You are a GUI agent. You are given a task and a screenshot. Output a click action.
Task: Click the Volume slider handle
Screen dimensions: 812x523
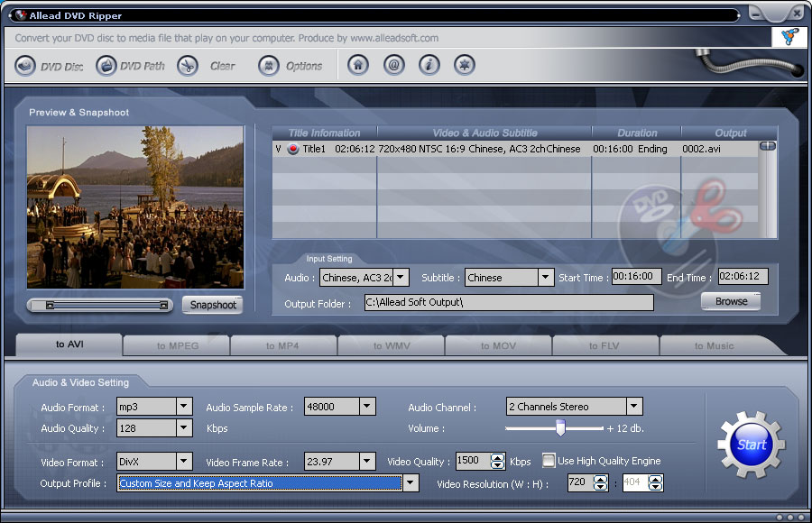point(560,427)
